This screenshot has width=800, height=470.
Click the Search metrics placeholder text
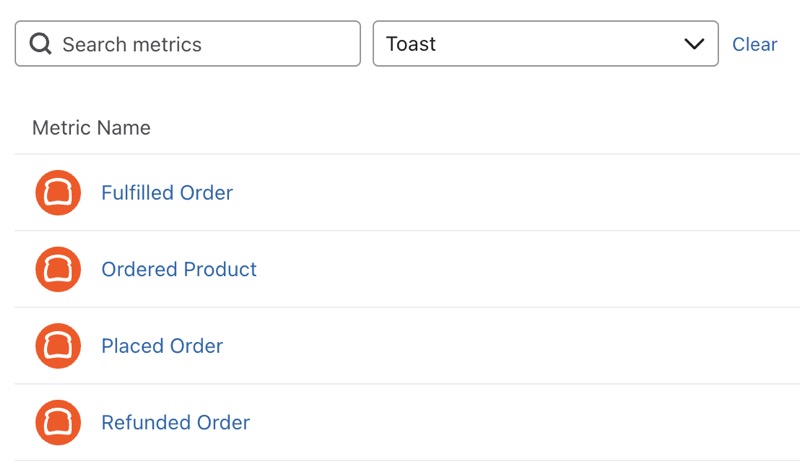[x=132, y=44]
